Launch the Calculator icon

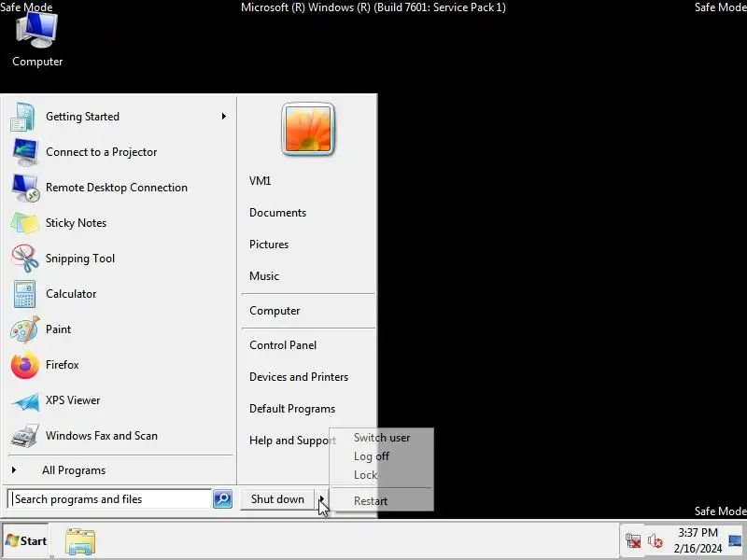coord(24,294)
